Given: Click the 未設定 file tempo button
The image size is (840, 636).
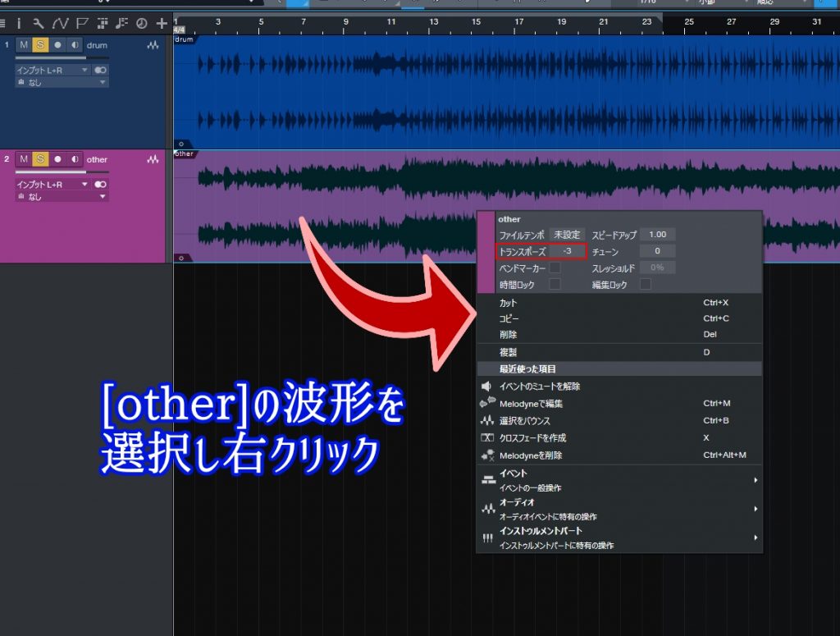Looking at the screenshot, I should click(565, 235).
